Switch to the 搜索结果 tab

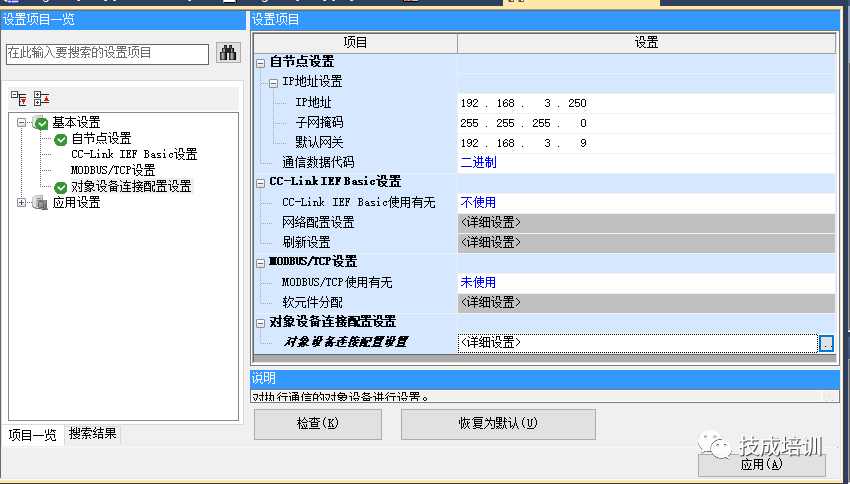click(x=92, y=434)
